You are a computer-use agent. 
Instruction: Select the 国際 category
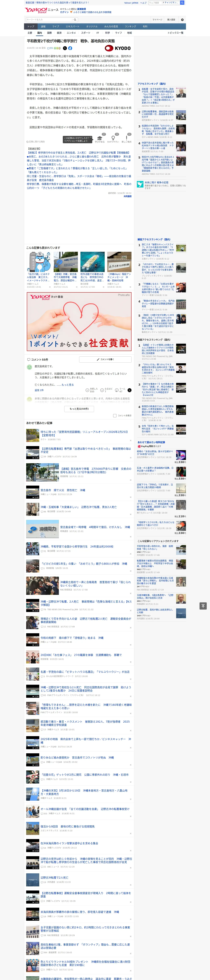49,33
